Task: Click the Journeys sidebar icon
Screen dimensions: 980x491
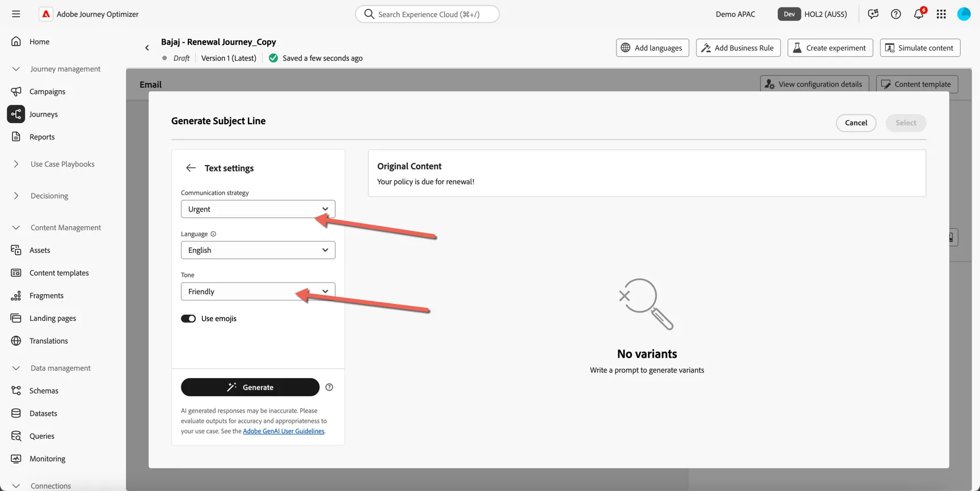Action: (x=16, y=114)
